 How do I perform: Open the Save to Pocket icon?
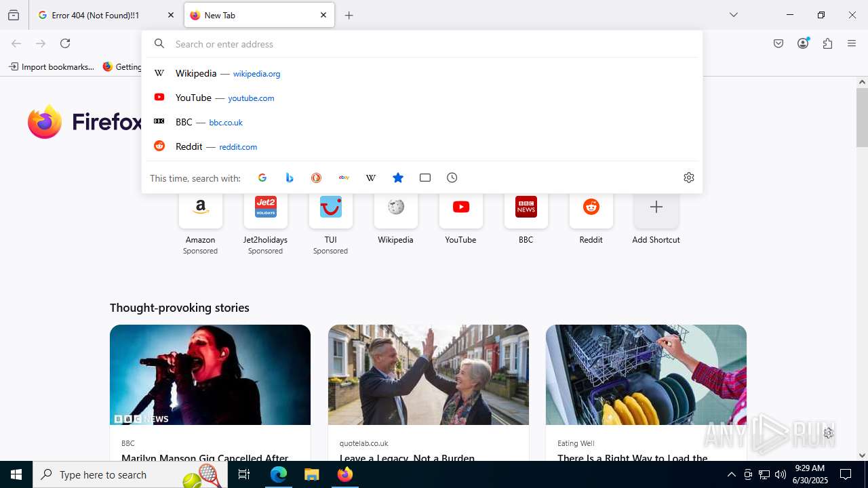(x=778, y=43)
